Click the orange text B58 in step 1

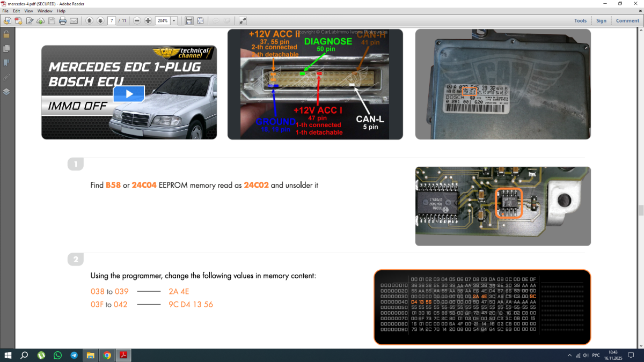tap(113, 185)
